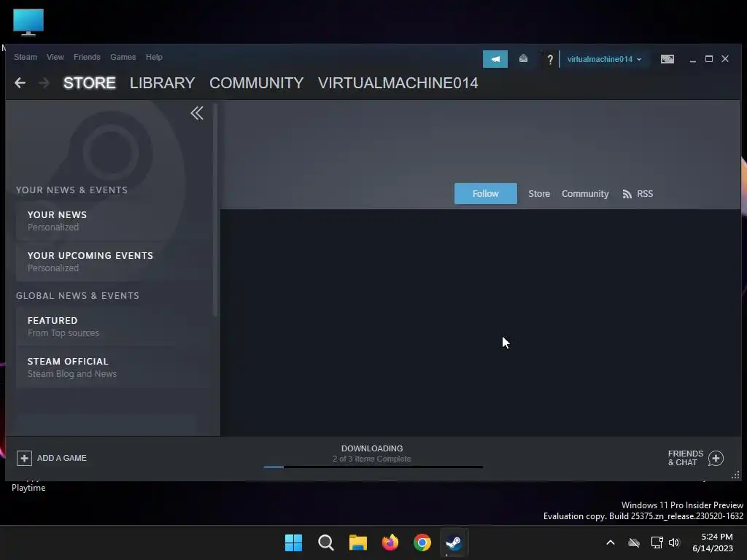Click the RSS text link
The width and height of the screenshot is (747, 560).
645,194
